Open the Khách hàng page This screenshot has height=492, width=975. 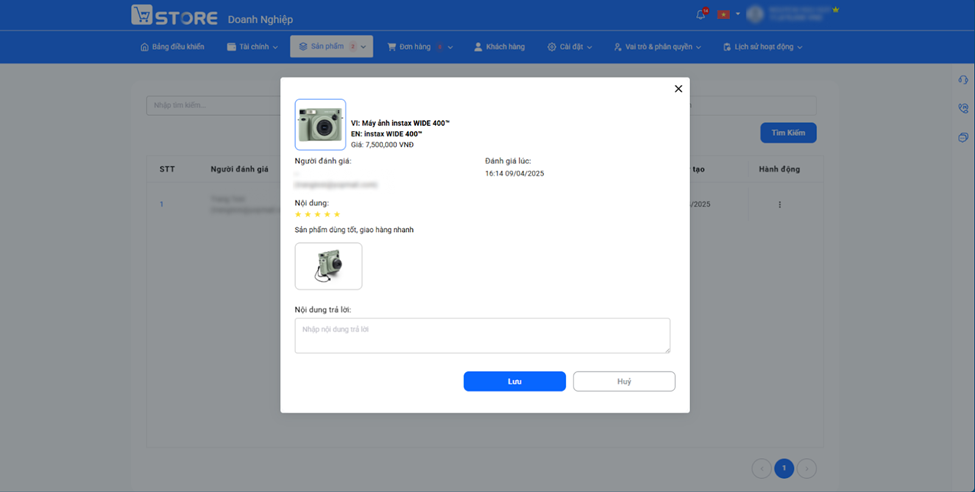coord(499,47)
